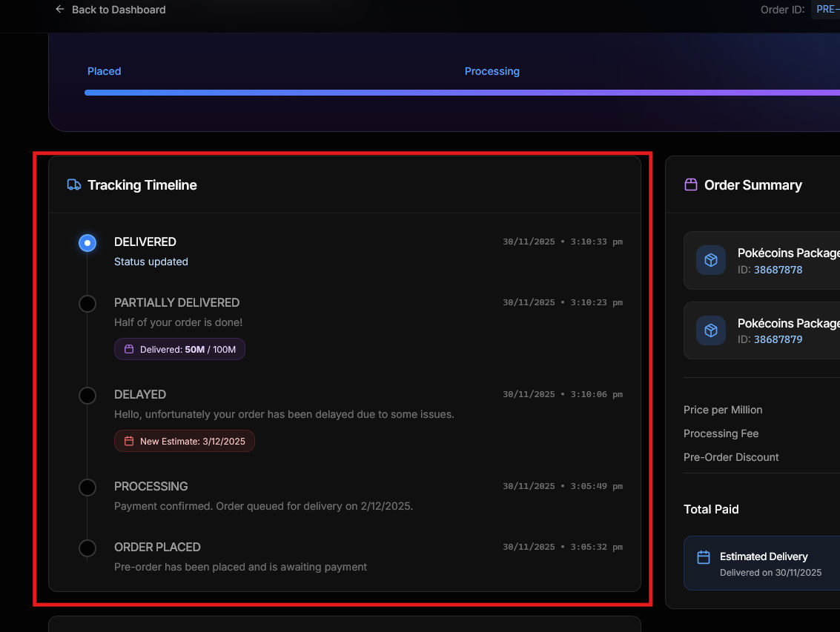Click the package icon in Delivered 50M badge
Viewport: 840px width, 632px height.
(129, 349)
